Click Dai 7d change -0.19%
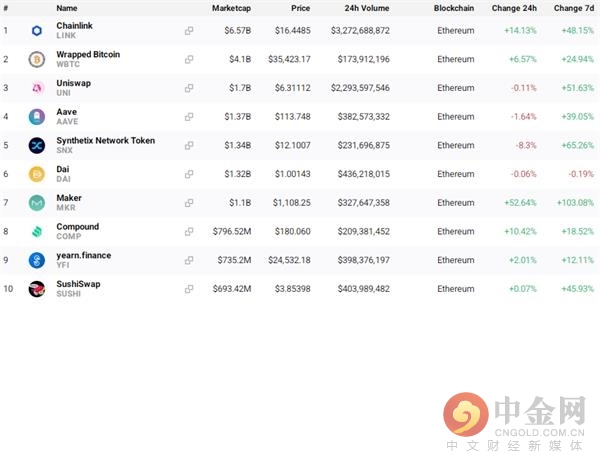This screenshot has height=464, width=600. [581, 174]
